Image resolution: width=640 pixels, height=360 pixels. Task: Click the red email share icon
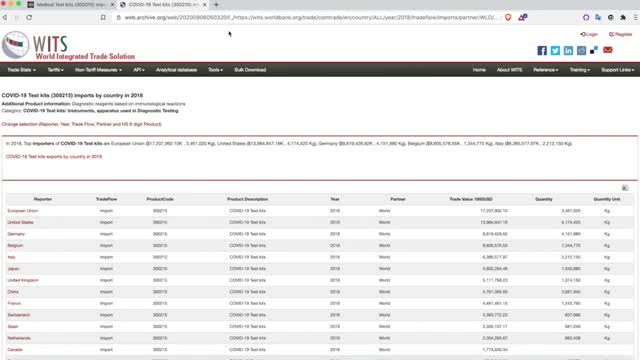(x=607, y=50)
